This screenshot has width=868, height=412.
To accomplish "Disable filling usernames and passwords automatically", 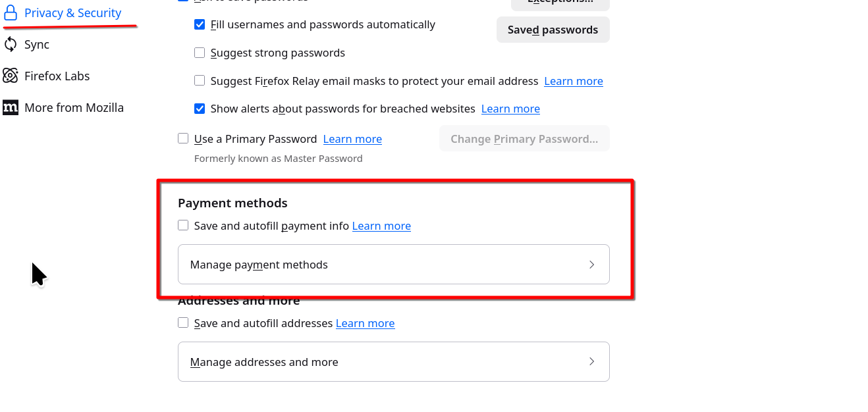I will tap(200, 25).
